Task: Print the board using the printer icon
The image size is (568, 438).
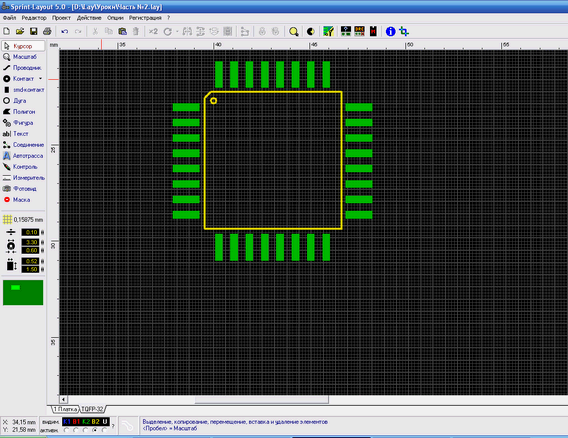Action: 47,32
